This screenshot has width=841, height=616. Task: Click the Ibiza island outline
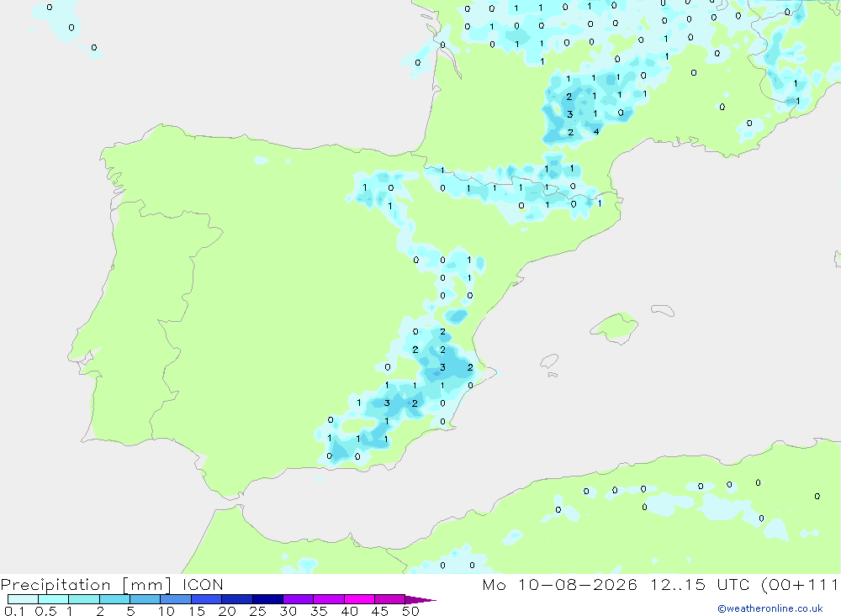pyautogui.click(x=548, y=361)
